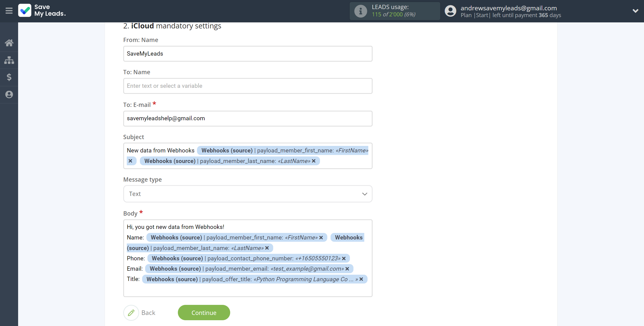Open the Message type dropdown
This screenshot has height=326, width=644.
[248, 194]
